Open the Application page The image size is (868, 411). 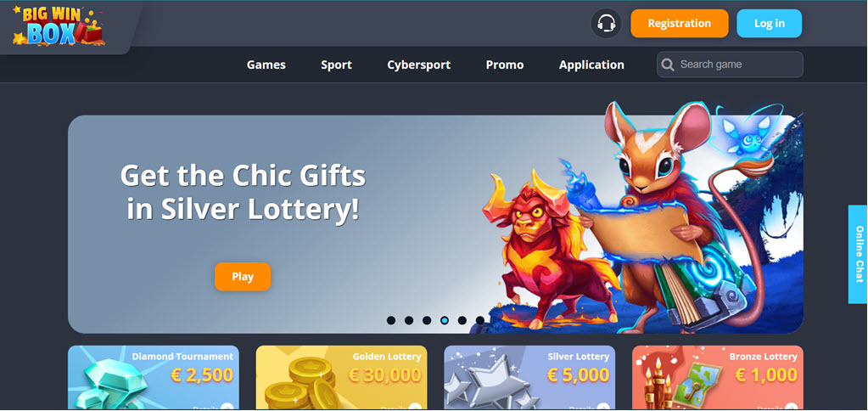click(x=591, y=65)
